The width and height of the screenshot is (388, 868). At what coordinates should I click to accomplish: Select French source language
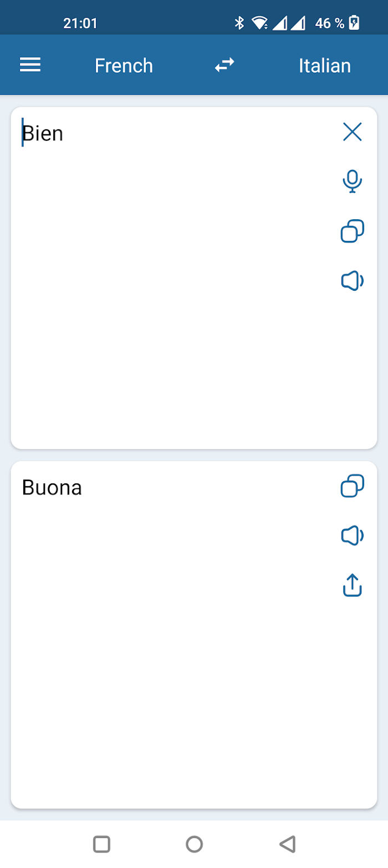tap(124, 65)
